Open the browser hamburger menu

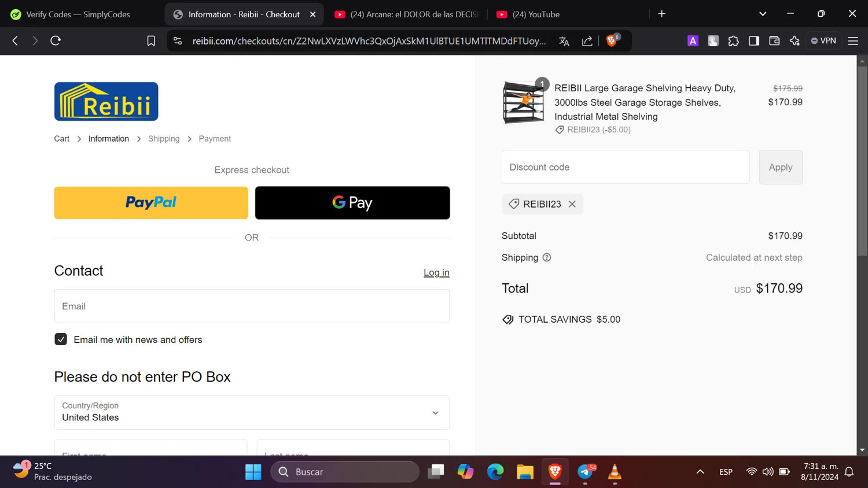click(853, 40)
